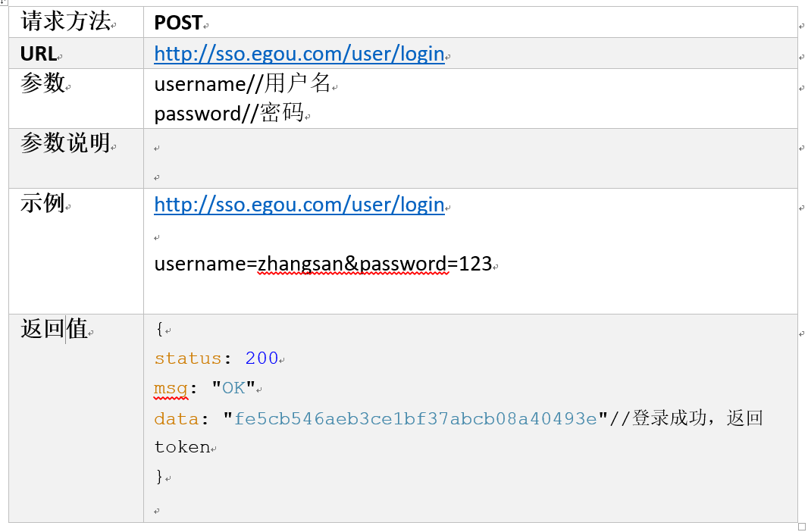Open the URL row sso.egou.com login link
Image resolution: width=808 pixels, height=532 pixels.
(x=299, y=54)
